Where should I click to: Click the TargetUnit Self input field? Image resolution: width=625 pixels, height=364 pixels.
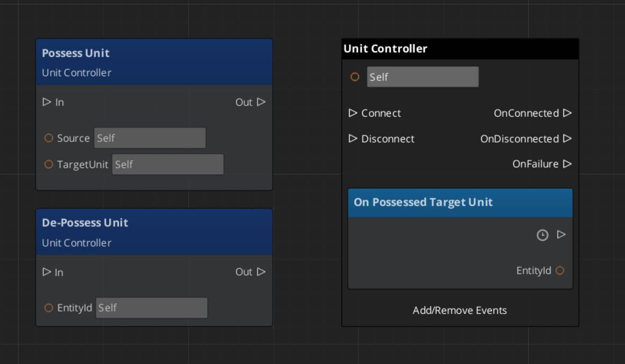click(168, 164)
